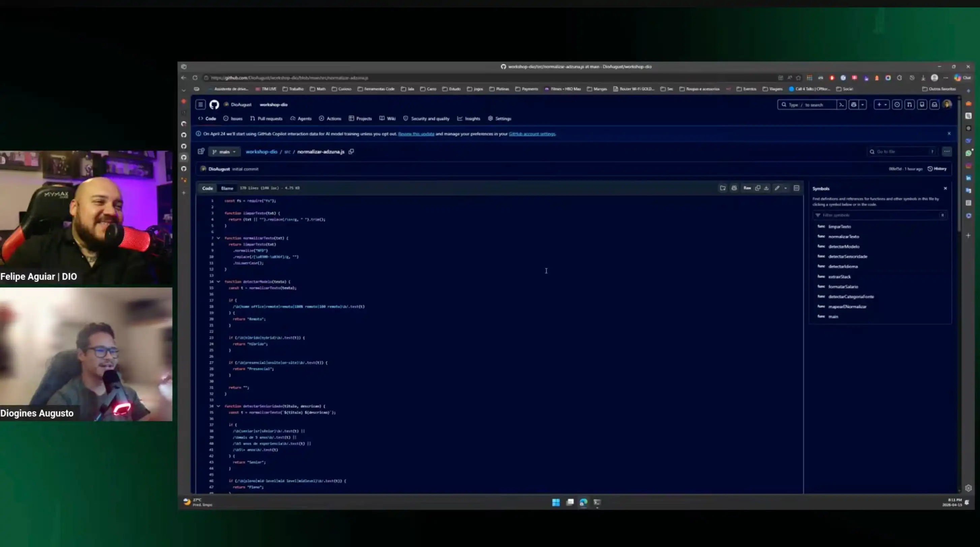Copy the normalizar-adzuna.js file path
Image resolution: width=980 pixels, height=547 pixels.
351,152
